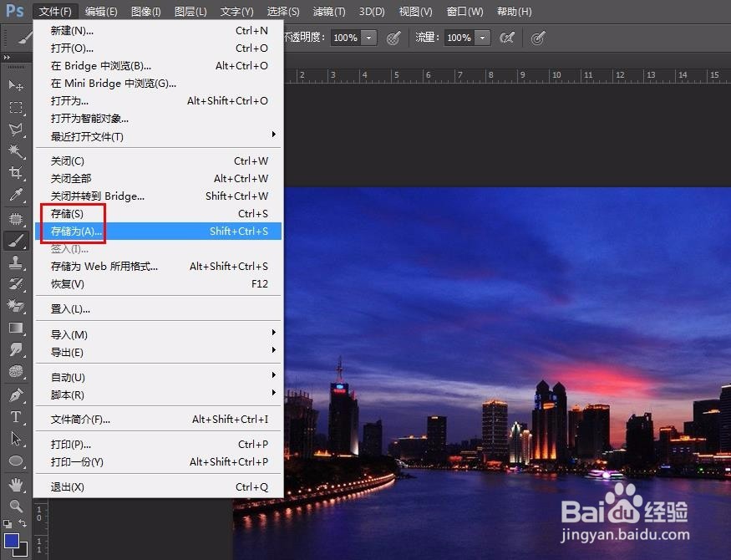Select the Eraser tool
Screen dimensions: 731x560
point(17,306)
